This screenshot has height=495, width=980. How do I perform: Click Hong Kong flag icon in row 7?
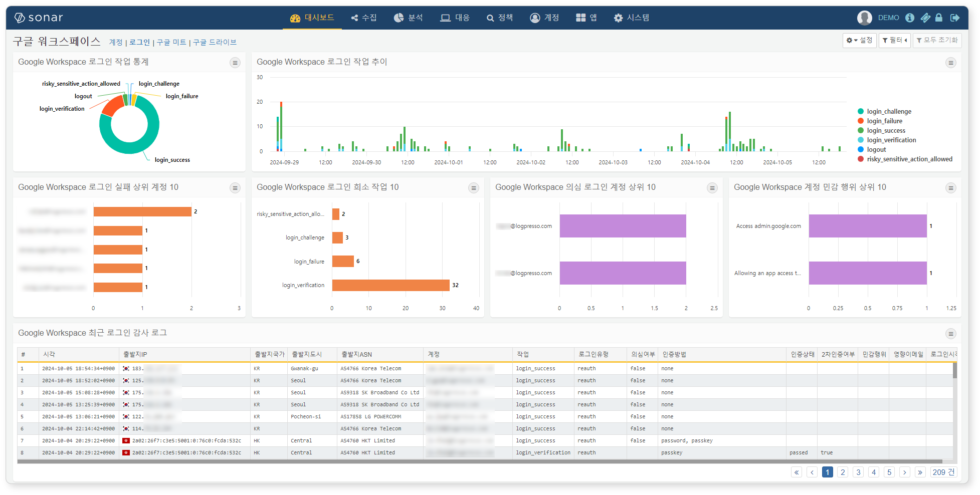pyautogui.click(x=126, y=440)
